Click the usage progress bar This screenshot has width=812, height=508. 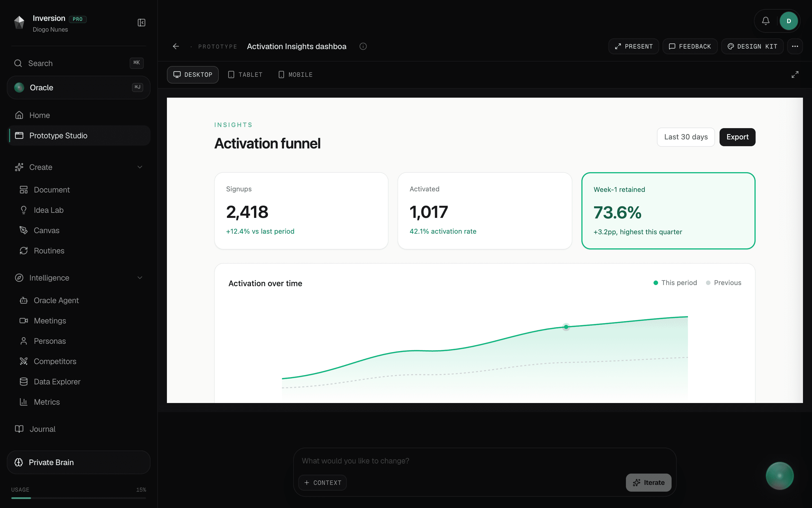click(x=78, y=498)
